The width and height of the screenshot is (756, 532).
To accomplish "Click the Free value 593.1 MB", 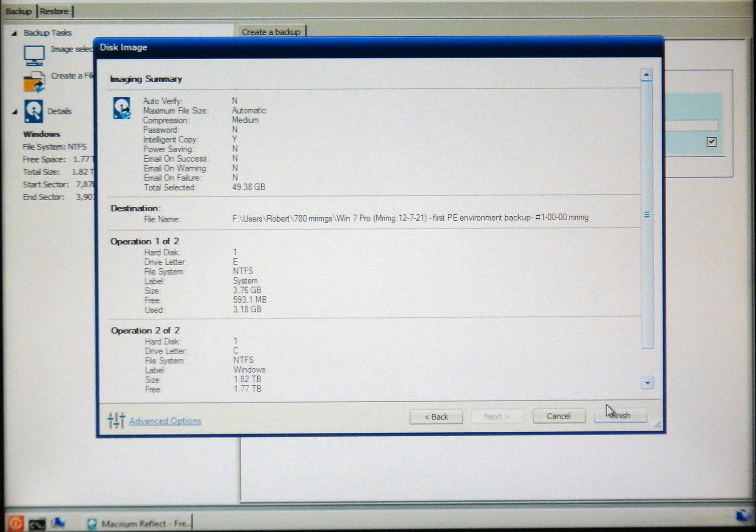I will pyautogui.click(x=250, y=300).
